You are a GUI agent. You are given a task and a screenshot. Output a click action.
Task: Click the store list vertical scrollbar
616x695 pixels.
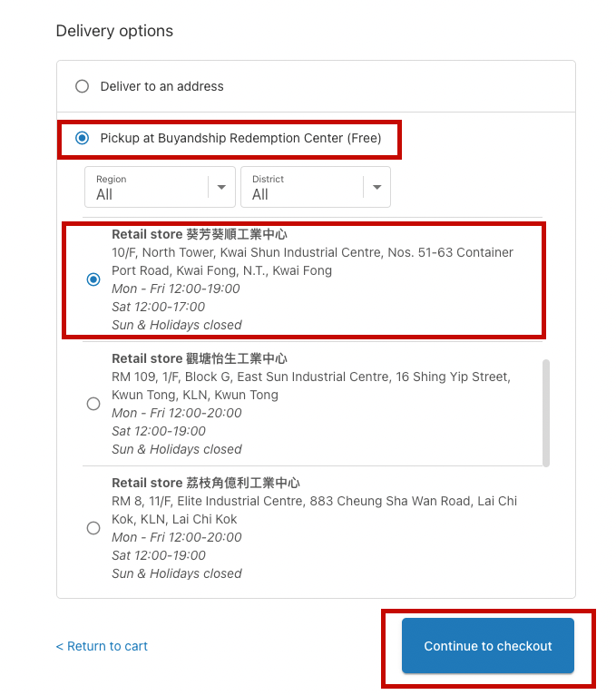click(545, 413)
